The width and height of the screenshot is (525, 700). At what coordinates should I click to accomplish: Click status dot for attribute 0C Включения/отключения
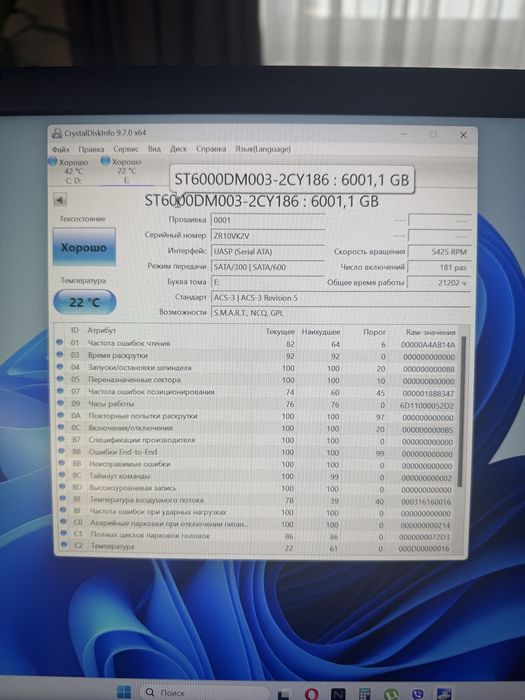(61, 427)
